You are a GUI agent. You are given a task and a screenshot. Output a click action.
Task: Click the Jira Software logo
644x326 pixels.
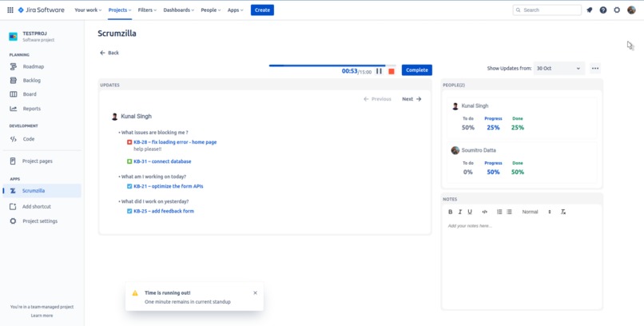pos(41,10)
